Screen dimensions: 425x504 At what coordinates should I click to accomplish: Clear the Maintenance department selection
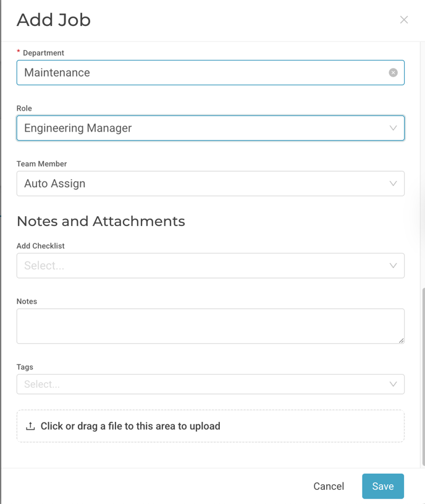pos(393,73)
